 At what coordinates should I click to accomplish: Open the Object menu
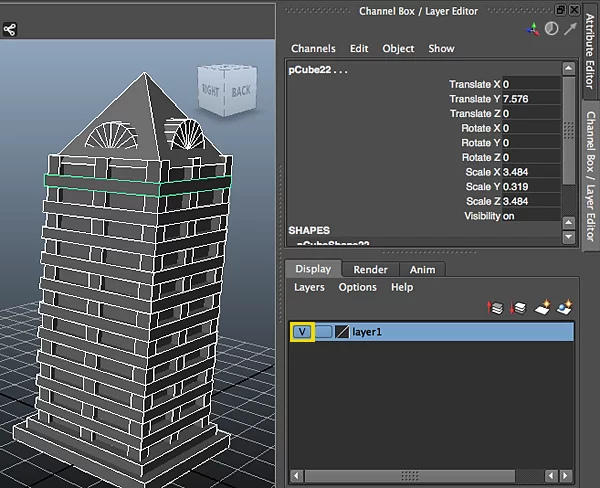click(398, 49)
